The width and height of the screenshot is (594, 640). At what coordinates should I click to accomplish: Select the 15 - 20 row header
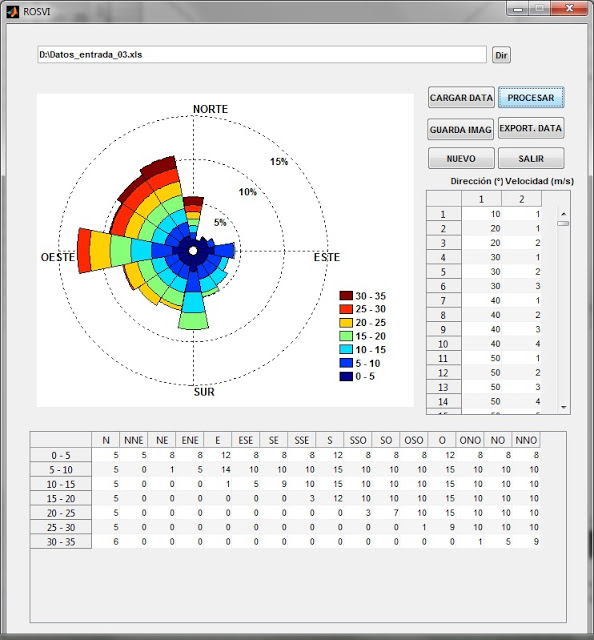coord(61,498)
